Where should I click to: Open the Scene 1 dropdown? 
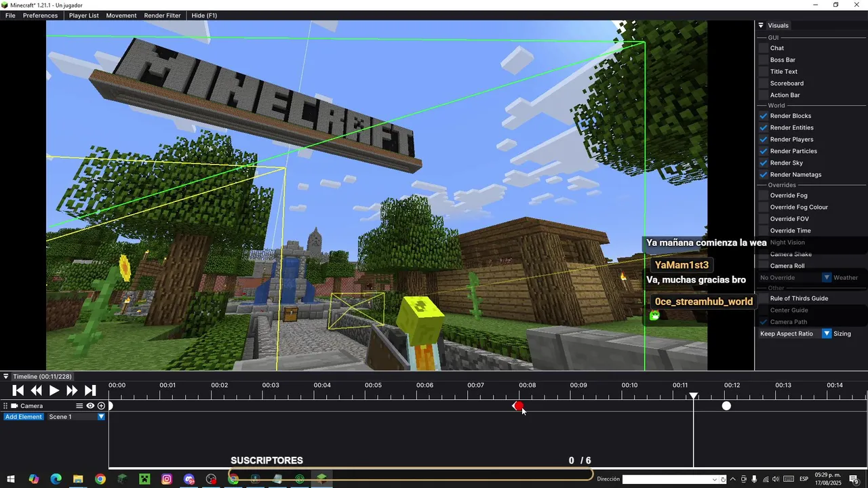[101, 417]
